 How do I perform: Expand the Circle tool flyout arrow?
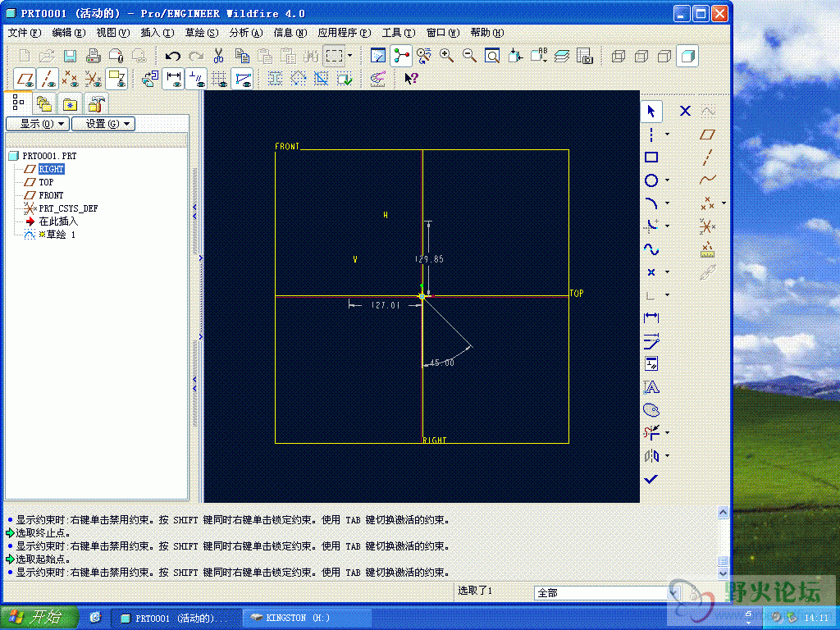pyautogui.click(x=668, y=180)
